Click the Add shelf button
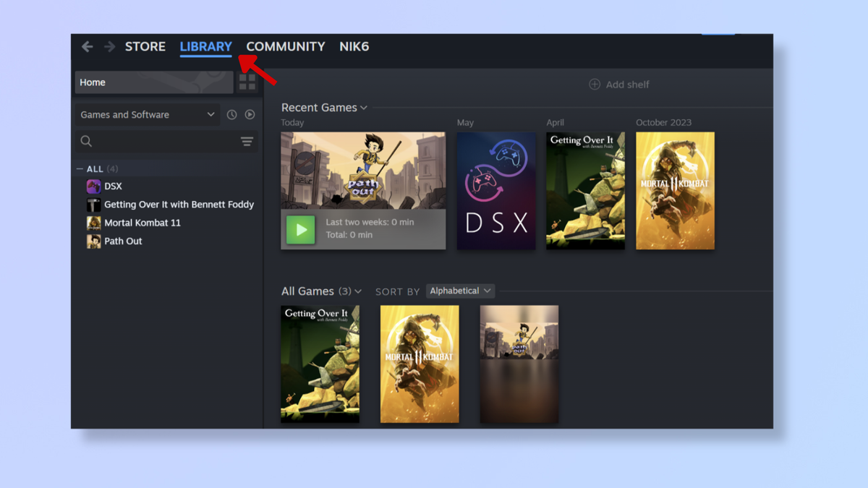 (619, 84)
